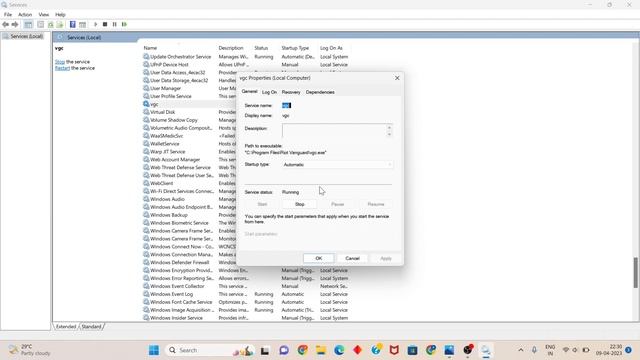Select the General tab in vgc Properties

point(249,91)
